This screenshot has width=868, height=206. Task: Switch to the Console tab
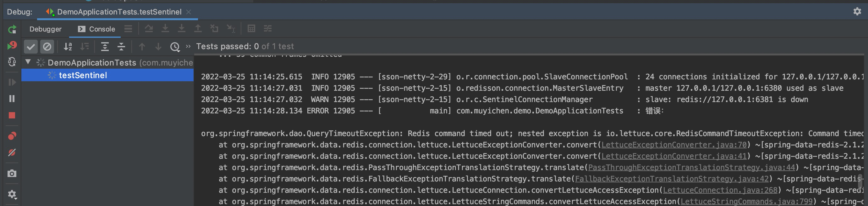(96, 29)
